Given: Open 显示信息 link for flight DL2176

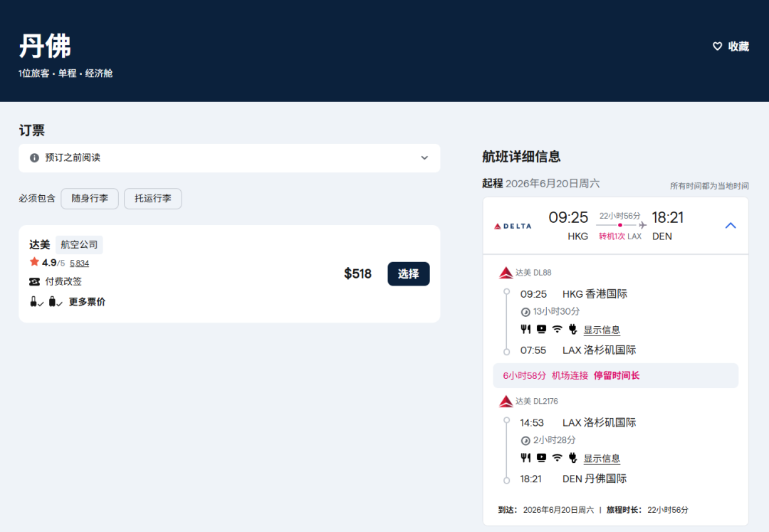Looking at the screenshot, I should (602, 459).
